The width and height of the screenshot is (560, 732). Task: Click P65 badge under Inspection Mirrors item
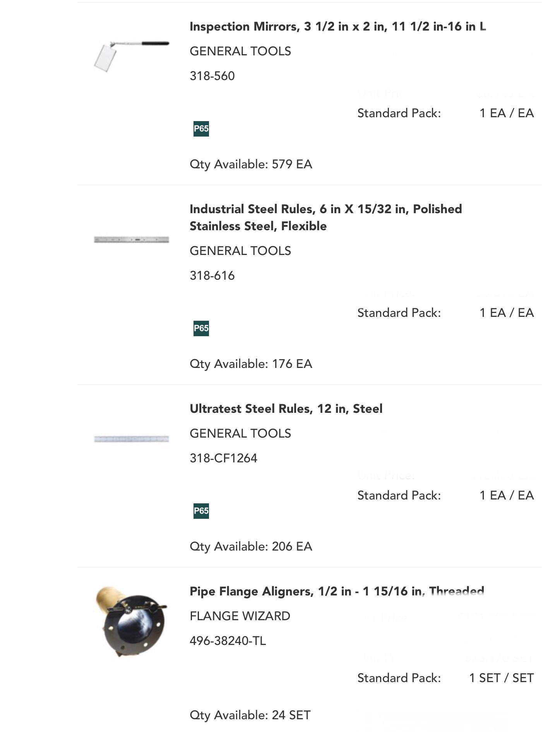pyautogui.click(x=201, y=129)
